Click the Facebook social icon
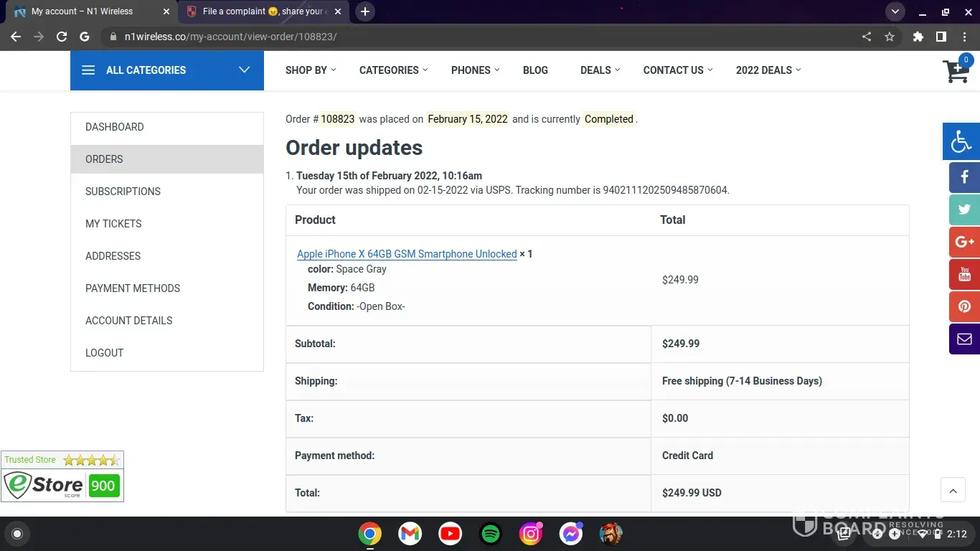980x551 pixels. coord(964,176)
